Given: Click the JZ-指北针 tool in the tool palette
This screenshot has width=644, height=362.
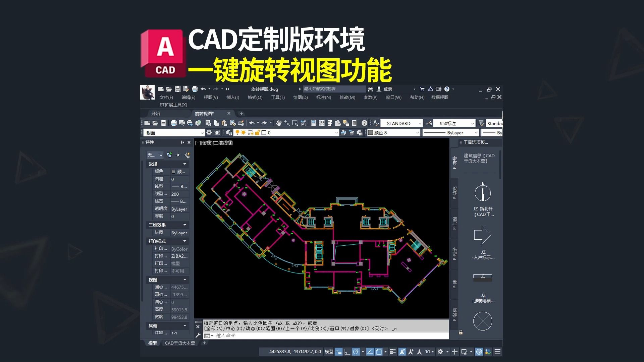Looking at the screenshot, I should coord(483,199).
